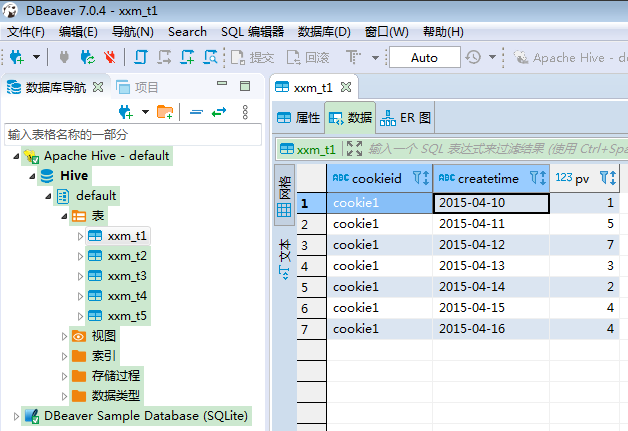
Task: Click the SQL filter expression input
Action: [x=497, y=149]
